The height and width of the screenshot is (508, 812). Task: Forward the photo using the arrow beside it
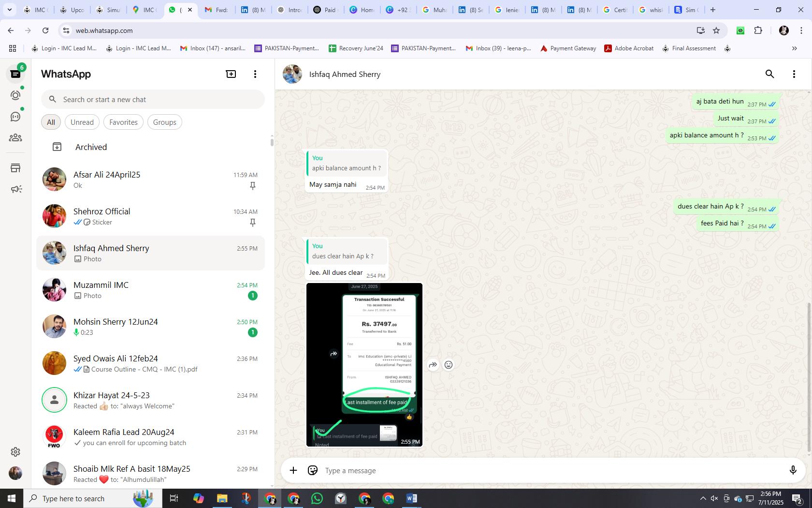[433, 365]
